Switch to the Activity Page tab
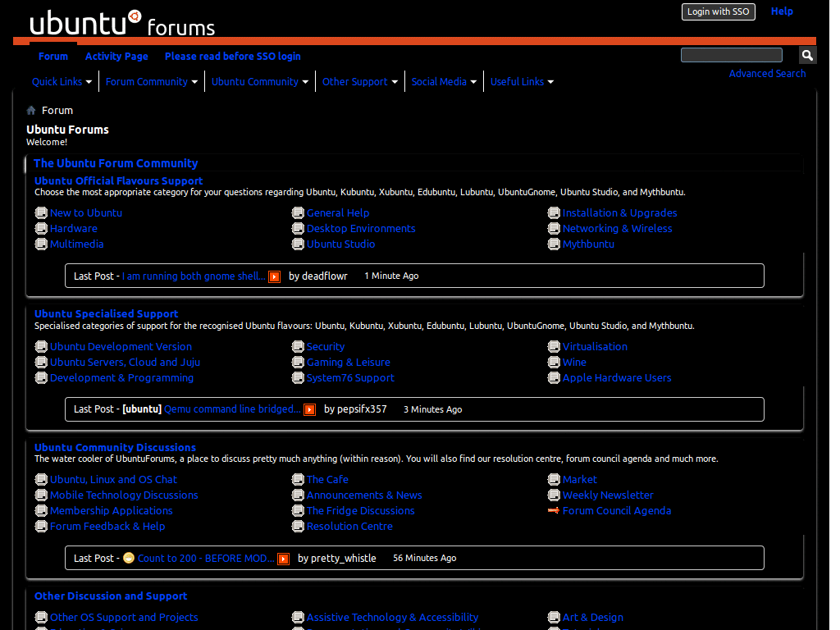Screen dimensions: 840x630 [x=117, y=56]
